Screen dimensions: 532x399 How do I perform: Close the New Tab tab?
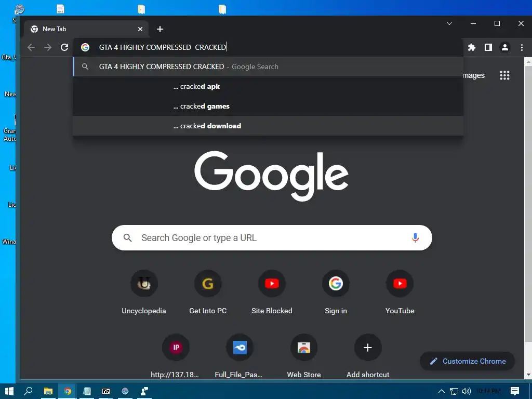point(140,29)
